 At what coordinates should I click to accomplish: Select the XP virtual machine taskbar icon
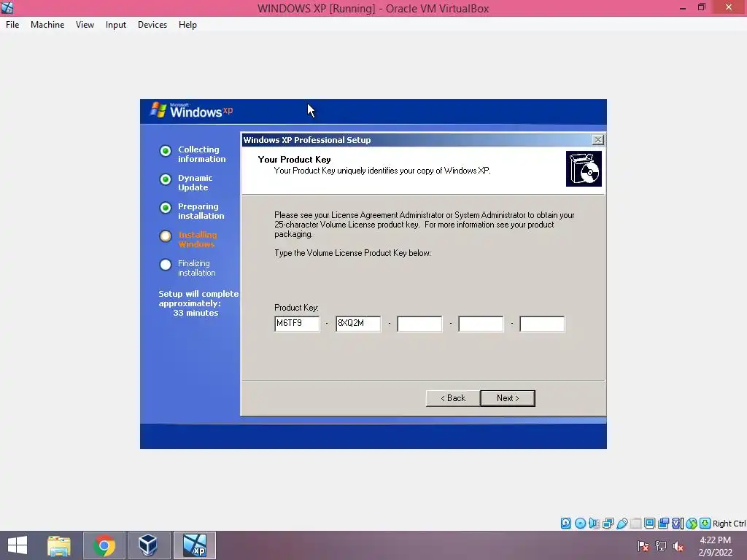pyautogui.click(x=194, y=545)
